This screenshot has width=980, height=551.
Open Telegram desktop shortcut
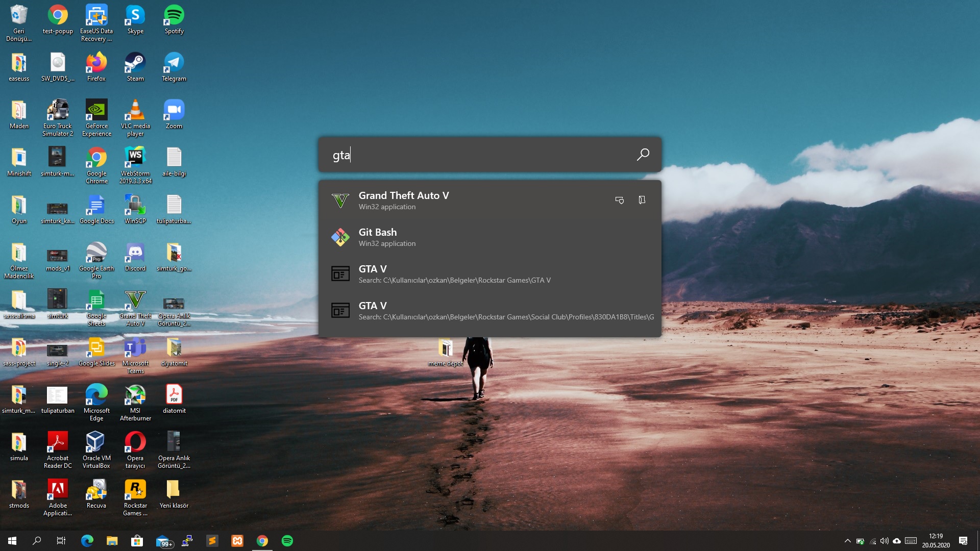[x=174, y=67]
